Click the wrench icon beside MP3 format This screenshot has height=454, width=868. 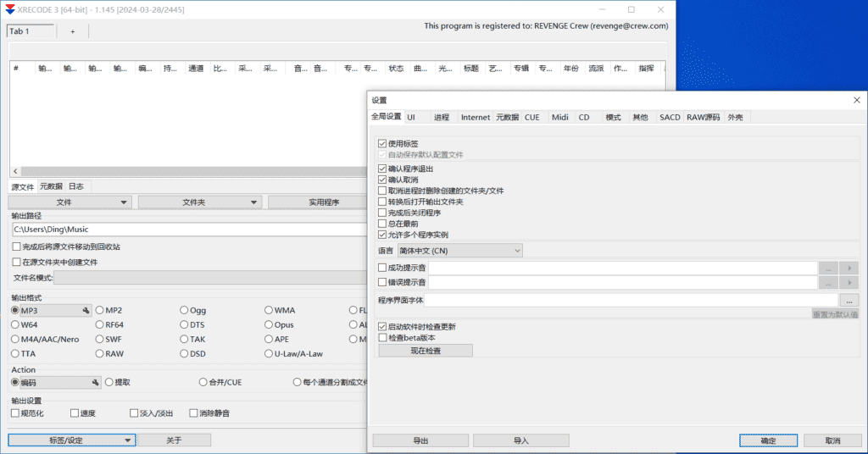point(86,311)
